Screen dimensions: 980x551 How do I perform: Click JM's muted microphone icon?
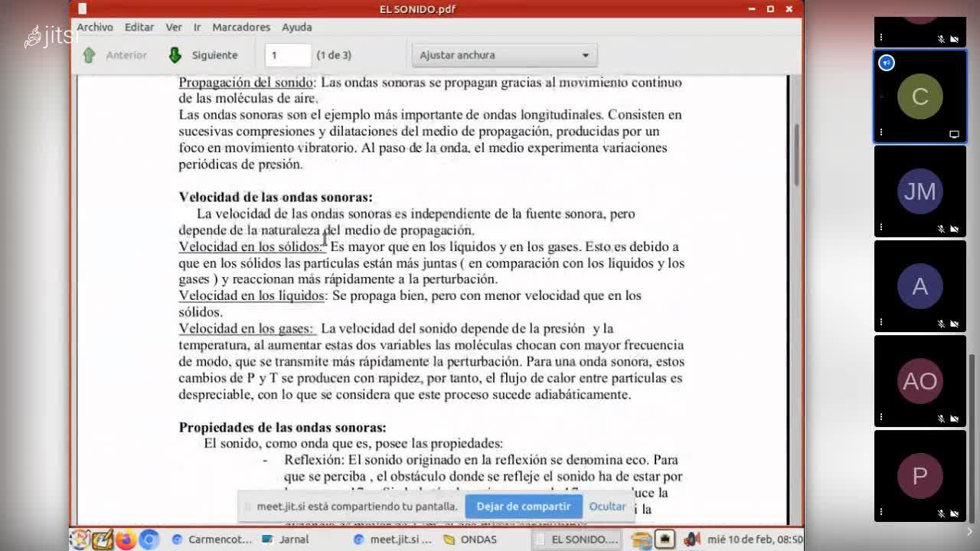pyautogui.click(x=942, y=229)
